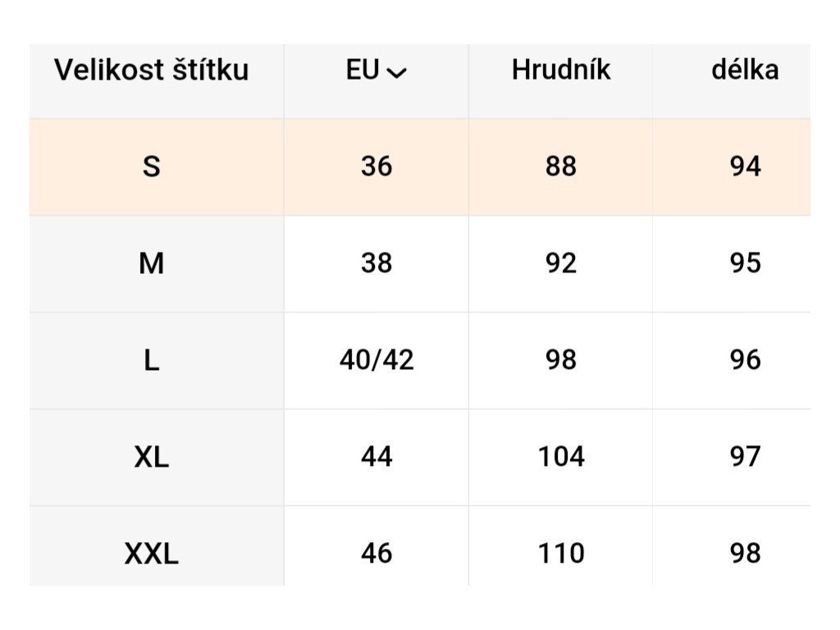The width and height of the screenshot is (840, 630).
Task: Click délka value 96 in L row
Action: [x=745, y=361]
